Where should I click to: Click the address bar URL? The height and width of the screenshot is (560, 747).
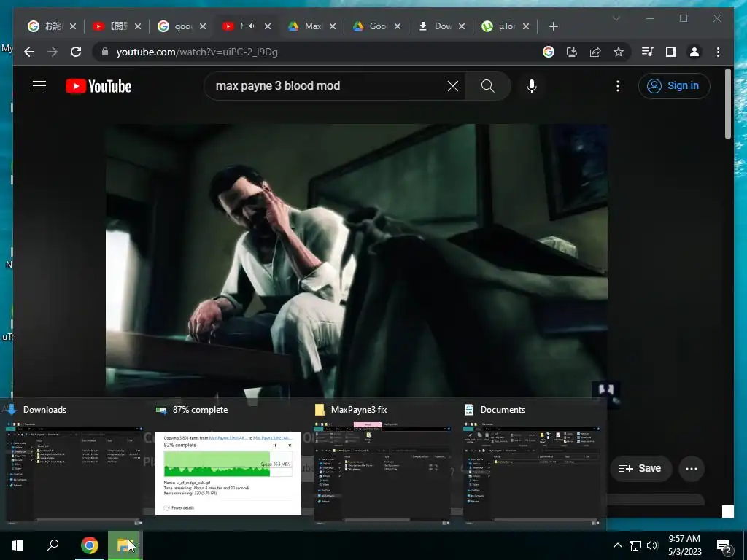pos(197,52)
